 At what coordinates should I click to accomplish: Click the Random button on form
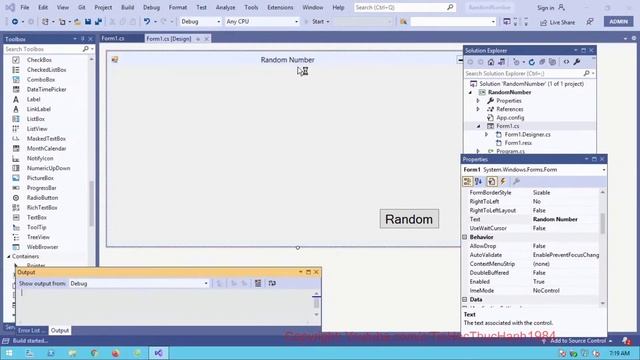pyautogui.click(x=409, y=219)
